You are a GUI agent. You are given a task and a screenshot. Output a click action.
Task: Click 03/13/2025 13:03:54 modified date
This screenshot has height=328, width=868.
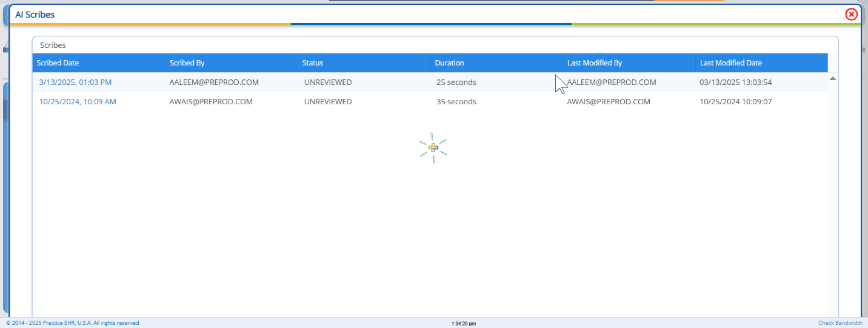735,82
